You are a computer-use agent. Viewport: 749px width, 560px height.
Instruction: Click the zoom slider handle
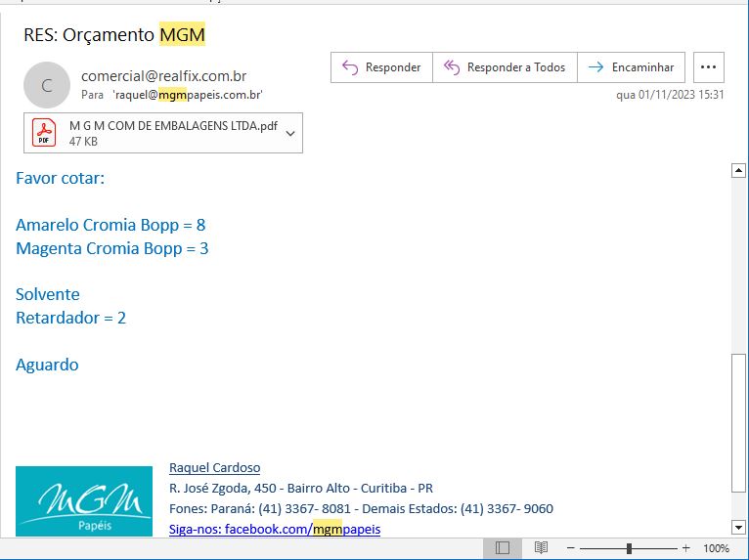(x=629, y=548)
